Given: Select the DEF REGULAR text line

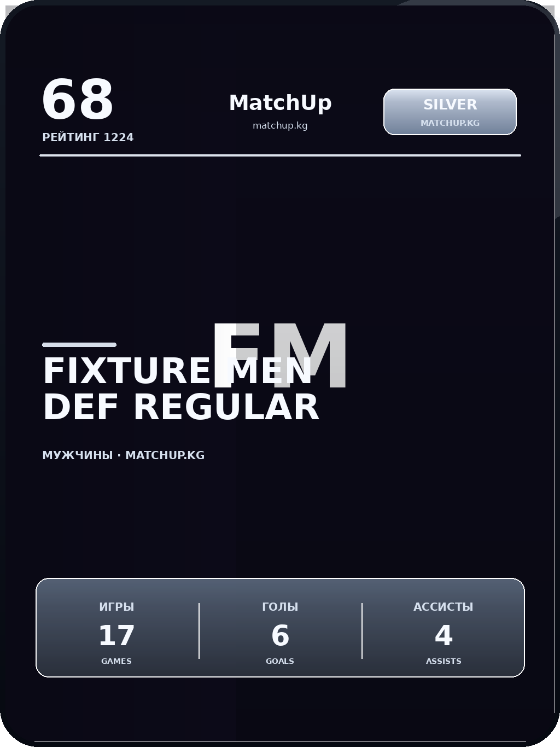Looking at the screenshot, I should click(180, 408).
